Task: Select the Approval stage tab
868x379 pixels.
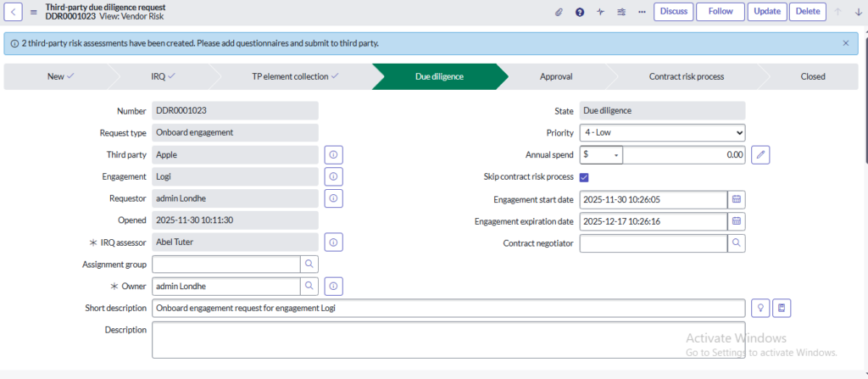Action: coord(556,76)
